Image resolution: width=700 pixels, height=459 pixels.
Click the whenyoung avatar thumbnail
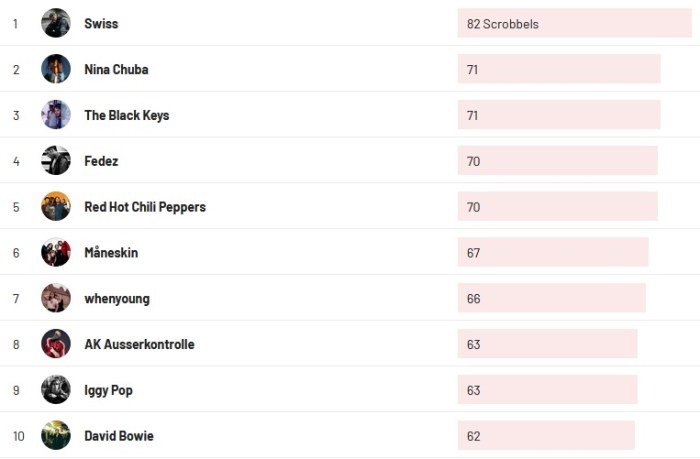[56, 298]
